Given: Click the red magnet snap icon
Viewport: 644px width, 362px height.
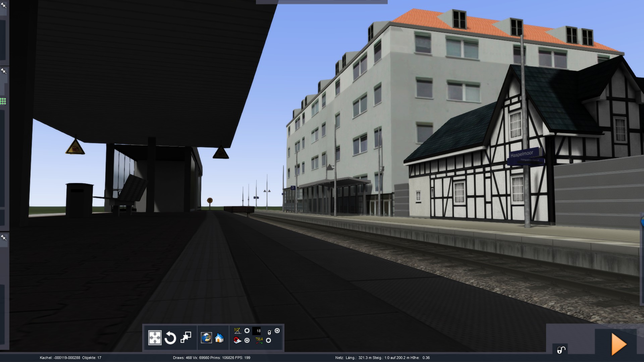Looking at the screenshot, I should click(x=237, y=341).
